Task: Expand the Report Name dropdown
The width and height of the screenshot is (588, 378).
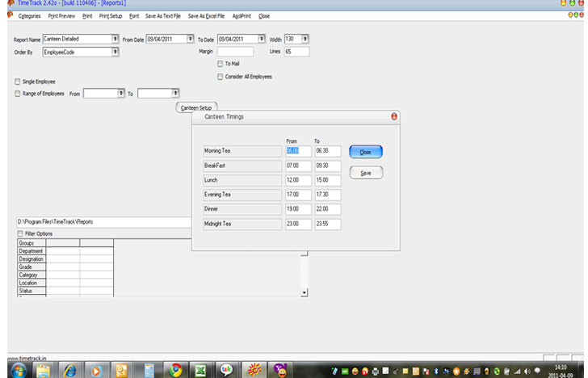Action: pyautogui.click(x=115, y=39)
